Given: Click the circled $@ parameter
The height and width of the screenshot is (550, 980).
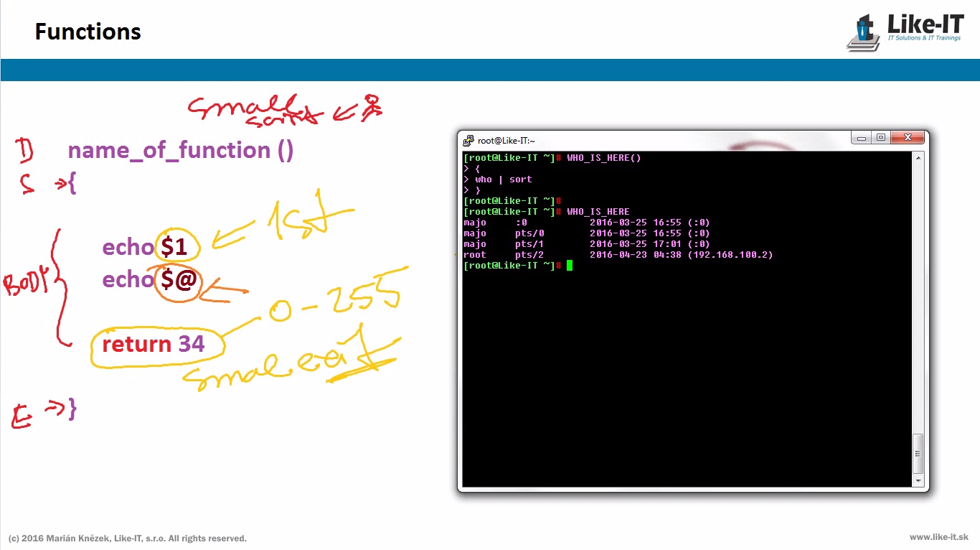Looking at the screenshot, I should [x=178, y=280].
